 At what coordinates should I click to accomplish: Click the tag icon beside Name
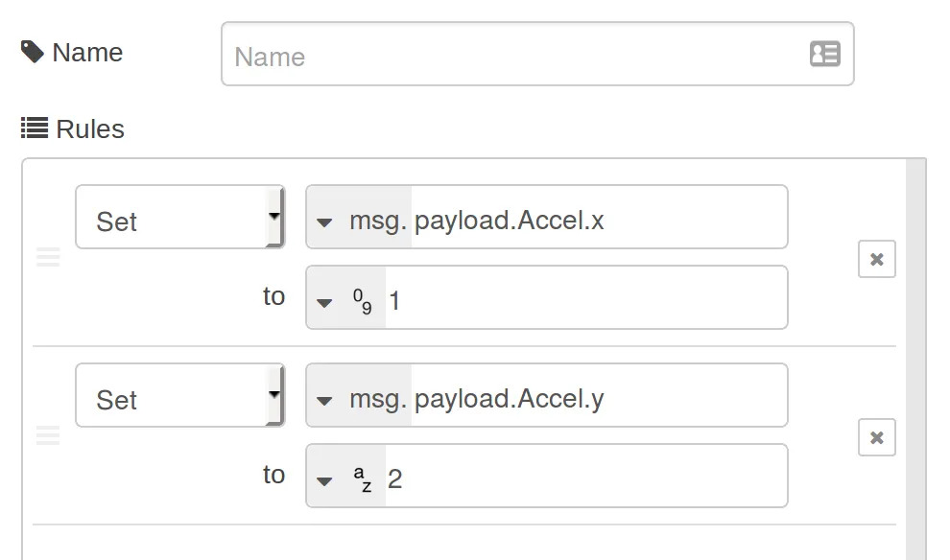(33, 52)
